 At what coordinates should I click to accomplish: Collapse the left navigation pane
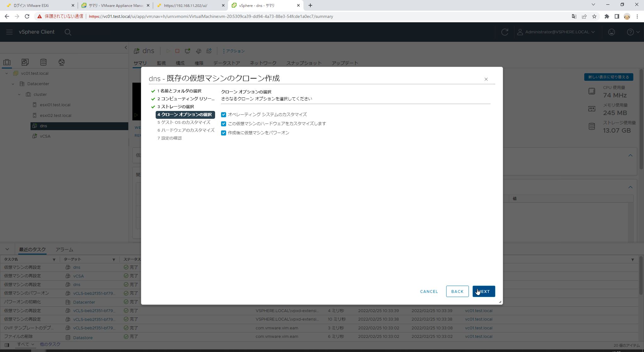pyautogui.click(x=125, y=47)
